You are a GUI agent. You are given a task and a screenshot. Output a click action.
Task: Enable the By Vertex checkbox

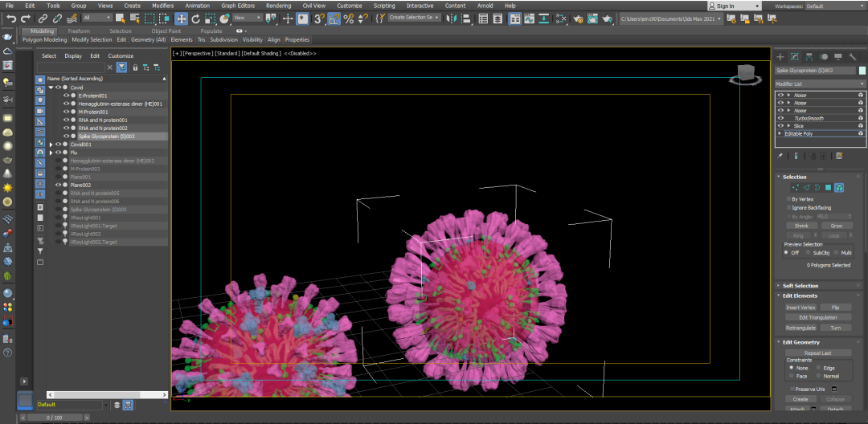point(788,198)
